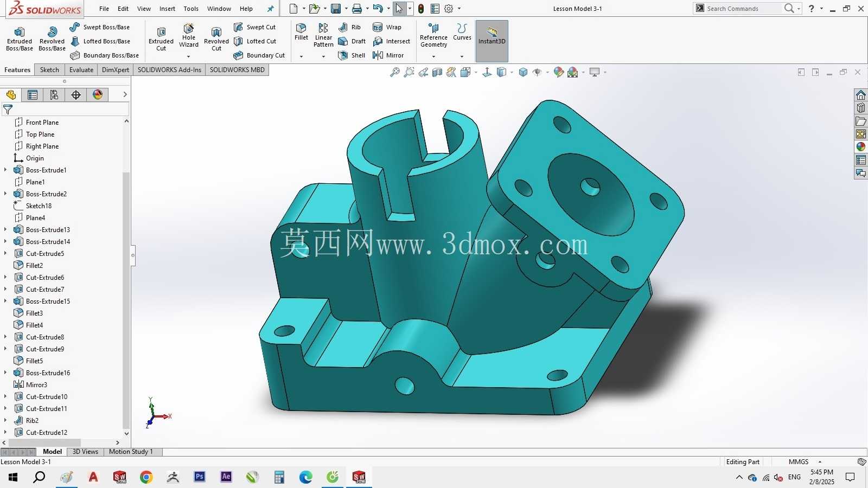Screen dimensions: 868x488
Task: Open the Reference Geometry dropdown arrow
Action: point(433,56)
